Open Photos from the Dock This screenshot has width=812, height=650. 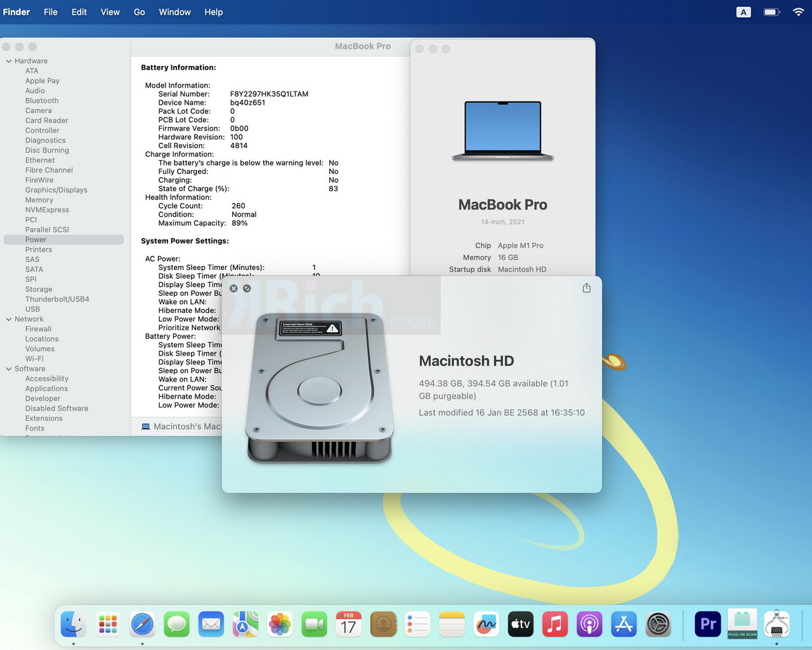280,625
